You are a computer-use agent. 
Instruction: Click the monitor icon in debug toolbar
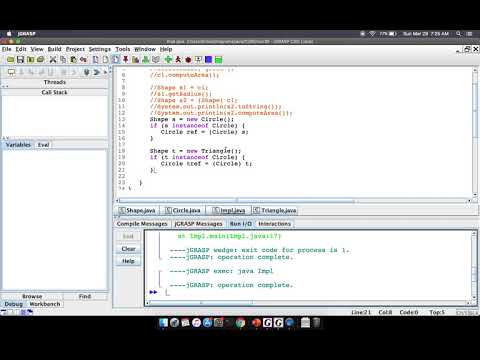point(11,72)
